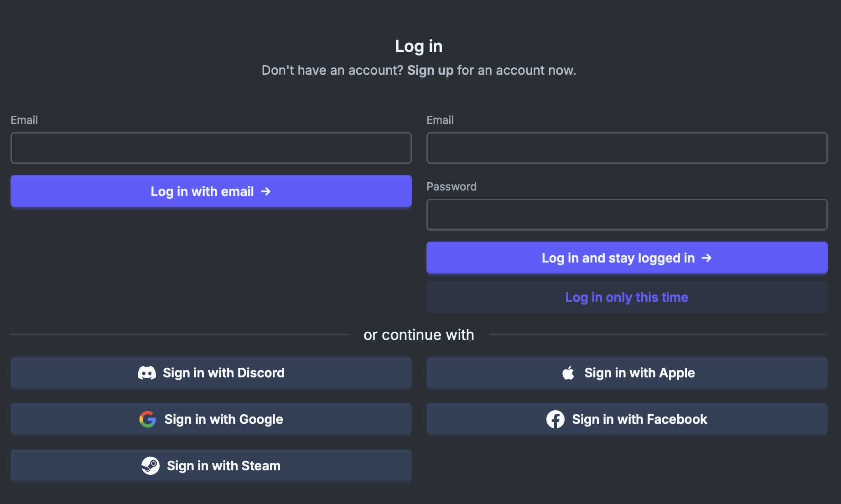Open the Sign up link
Image resolution: width=841 pixels, height=504 pixels.
pos(430,70)
